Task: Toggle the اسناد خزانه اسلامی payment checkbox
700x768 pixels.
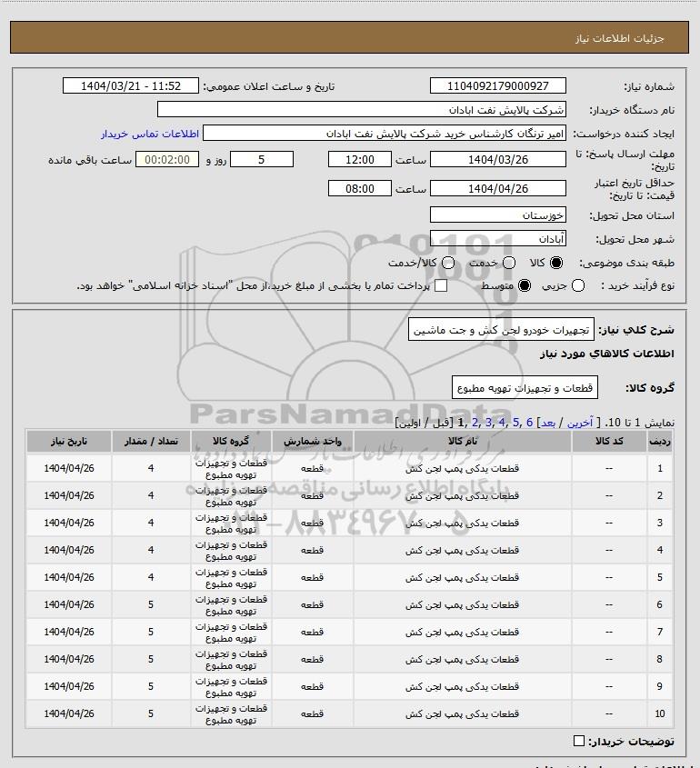Action: coord(441,285)
